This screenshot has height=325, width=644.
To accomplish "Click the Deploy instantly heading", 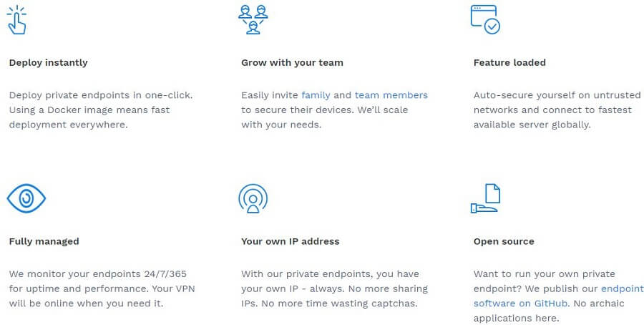I will coord(49,63).
